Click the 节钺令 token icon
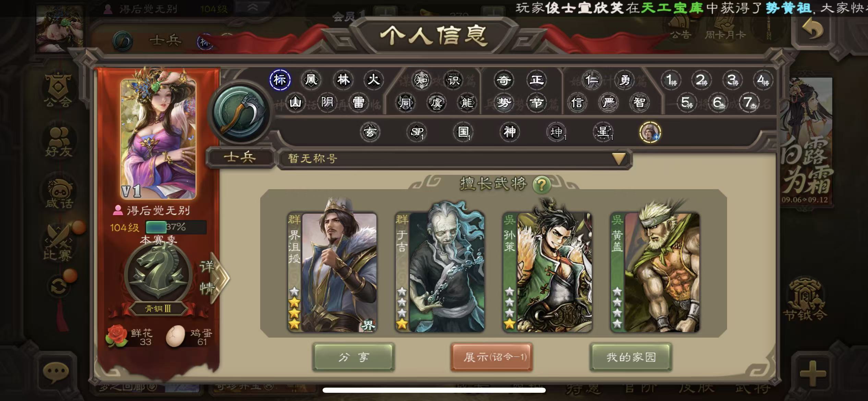Screen dimensions: 868x401 coord(804,300)
